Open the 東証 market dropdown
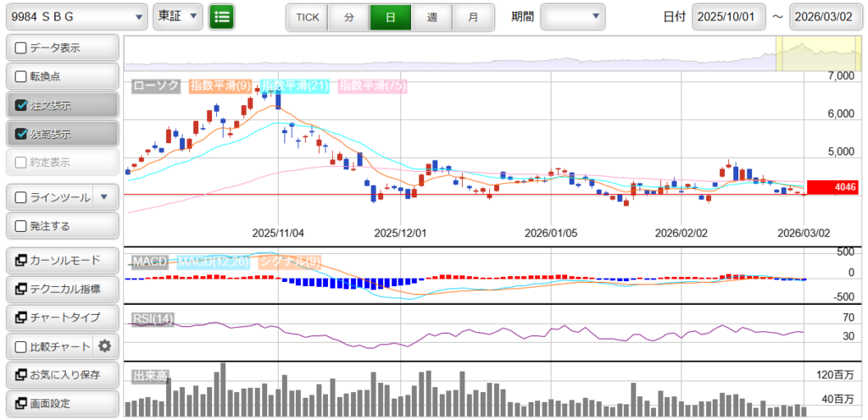The image size is (868, 420). 178,16
